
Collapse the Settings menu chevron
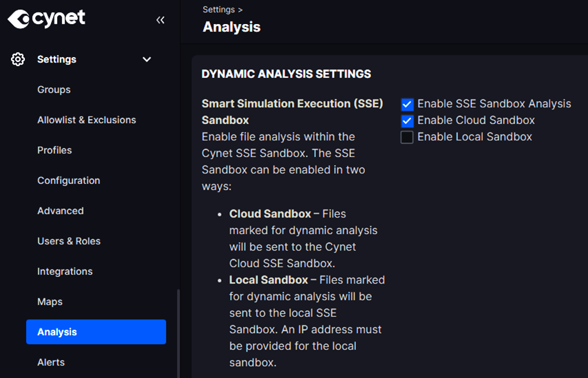(147, 59)
